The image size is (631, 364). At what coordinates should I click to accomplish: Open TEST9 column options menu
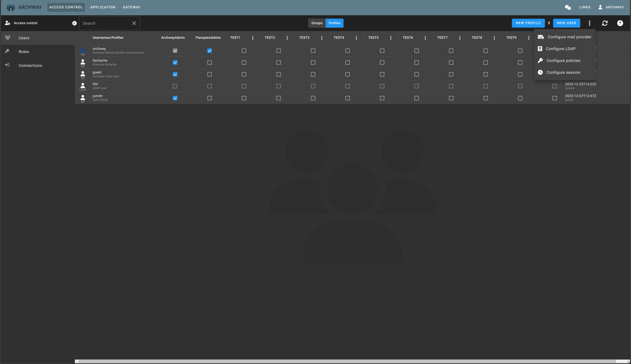coord(528,38)
